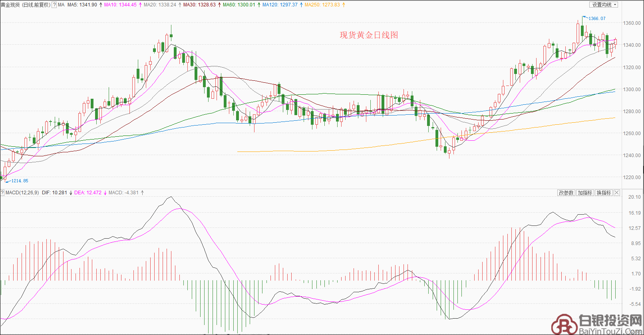Click the MA30 dark red label
The image size is (644, 335).
pos(199,5)
